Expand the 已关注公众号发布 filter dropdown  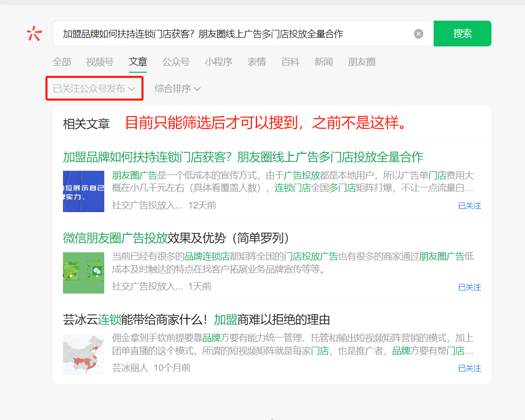point(94,89)
